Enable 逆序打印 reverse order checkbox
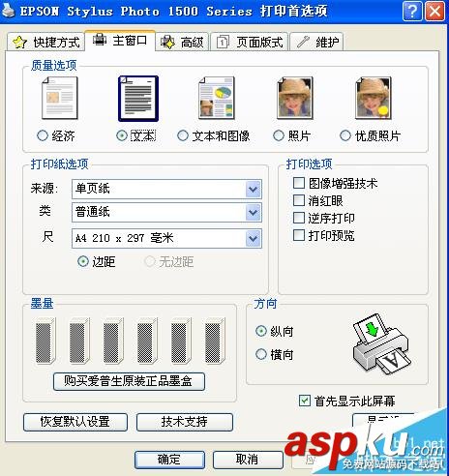449x476 pixels. pos(299,218)
